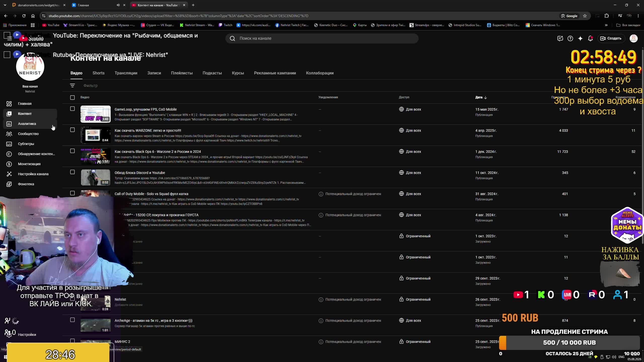Close the Главная browser tab
The width and height of the screenshot is (644, 362).
tap(124, 5)
